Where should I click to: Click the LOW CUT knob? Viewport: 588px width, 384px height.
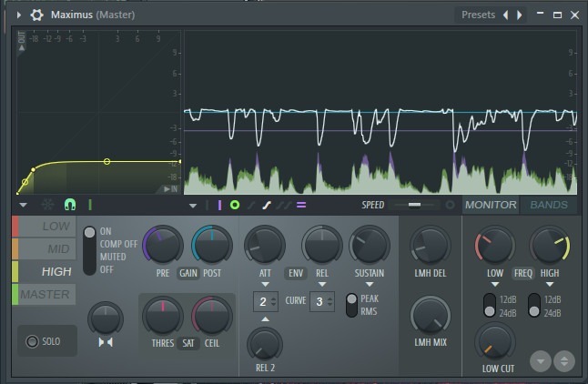click(x=495, y=342)
